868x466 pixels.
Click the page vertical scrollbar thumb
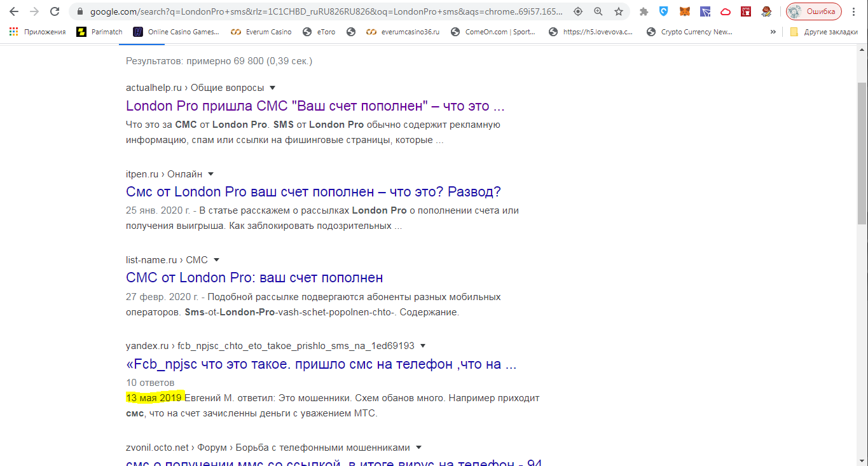[x=862, y=153]
